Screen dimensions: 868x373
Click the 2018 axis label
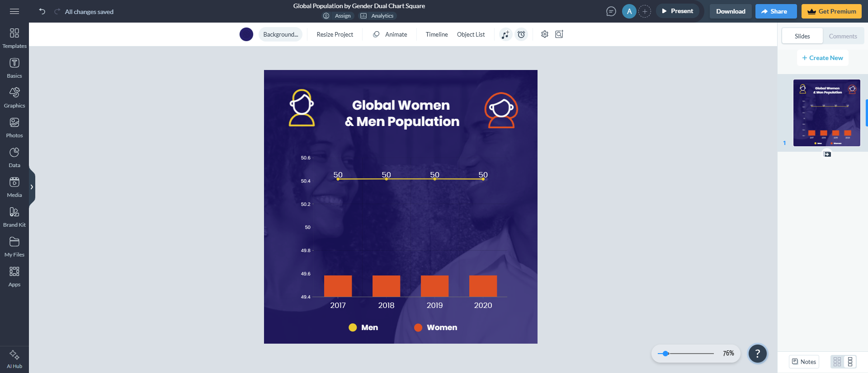(386, 305)
